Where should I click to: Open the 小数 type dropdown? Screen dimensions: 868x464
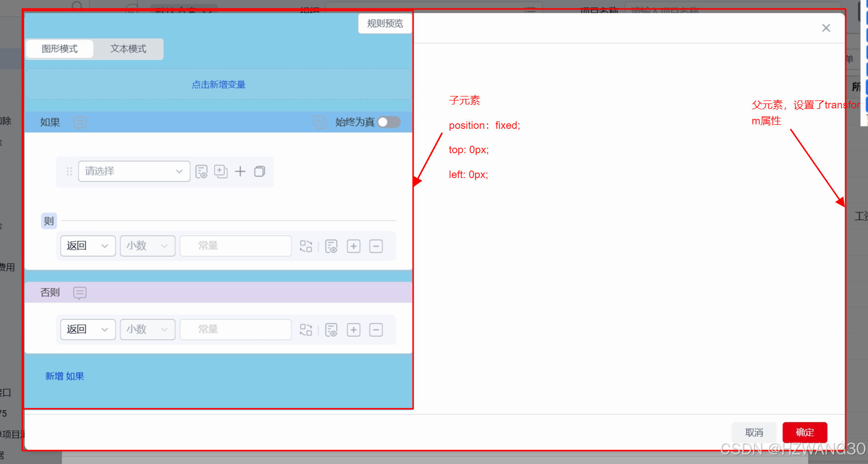[147, 246]
